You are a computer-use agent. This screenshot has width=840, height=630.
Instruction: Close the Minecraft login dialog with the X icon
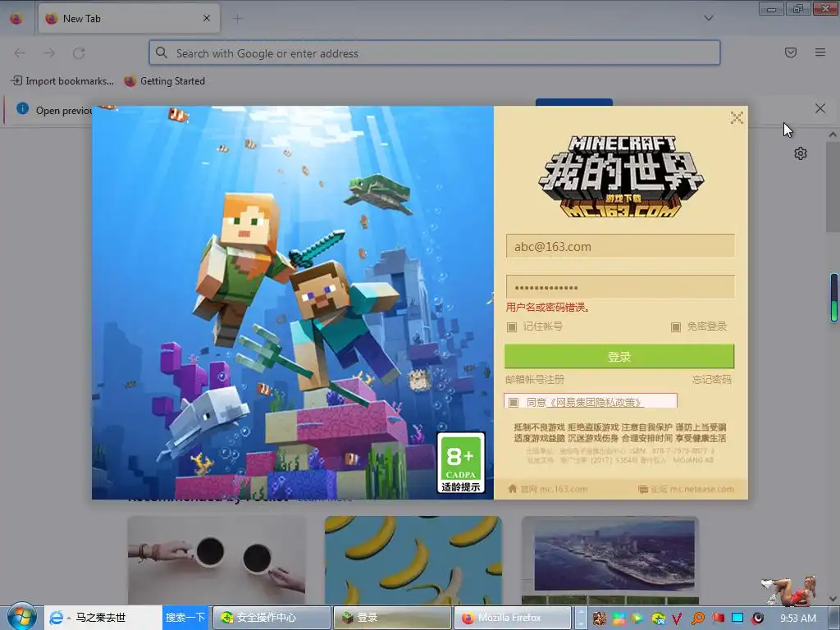coord(737,118)
